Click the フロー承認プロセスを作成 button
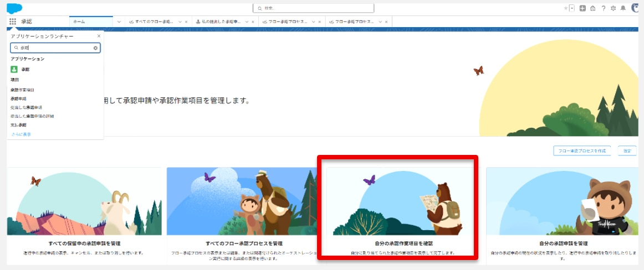 click(581, 150)
